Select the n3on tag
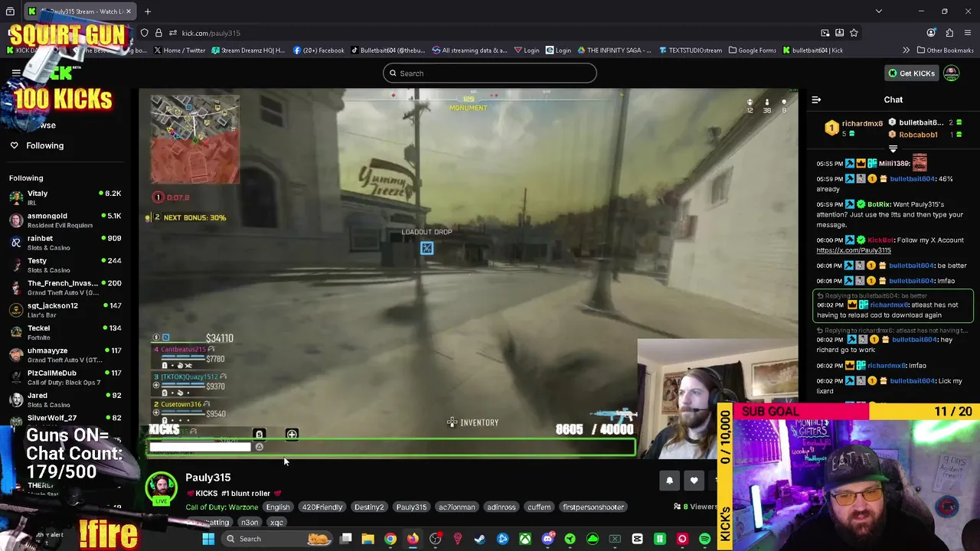 [250, 523]
